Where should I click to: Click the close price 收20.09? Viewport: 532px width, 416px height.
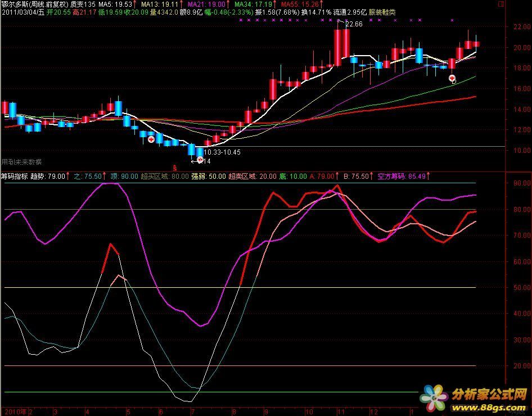tap(137, 12)
